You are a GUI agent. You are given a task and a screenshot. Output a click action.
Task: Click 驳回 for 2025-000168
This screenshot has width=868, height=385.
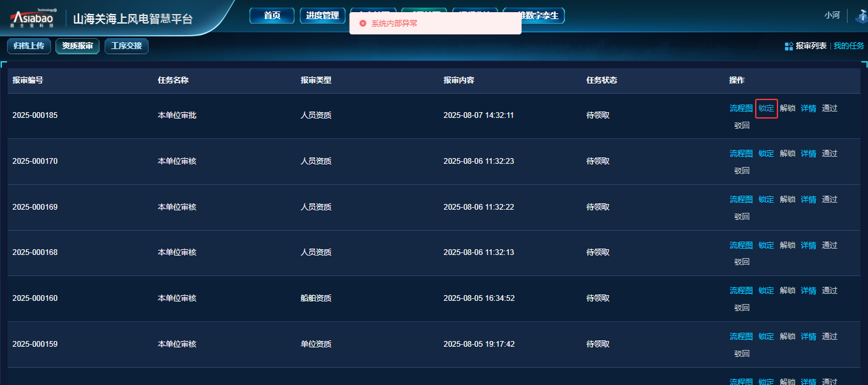click(742, 262)
